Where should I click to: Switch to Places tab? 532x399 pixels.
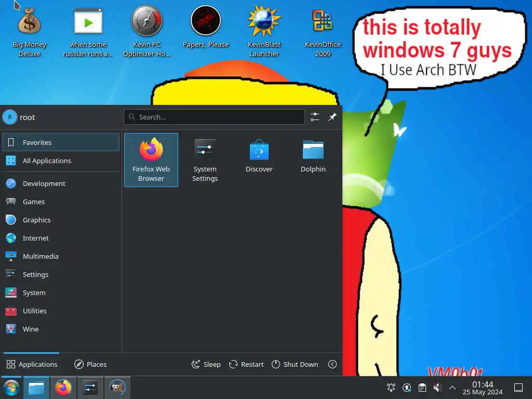tap(90, 364)
